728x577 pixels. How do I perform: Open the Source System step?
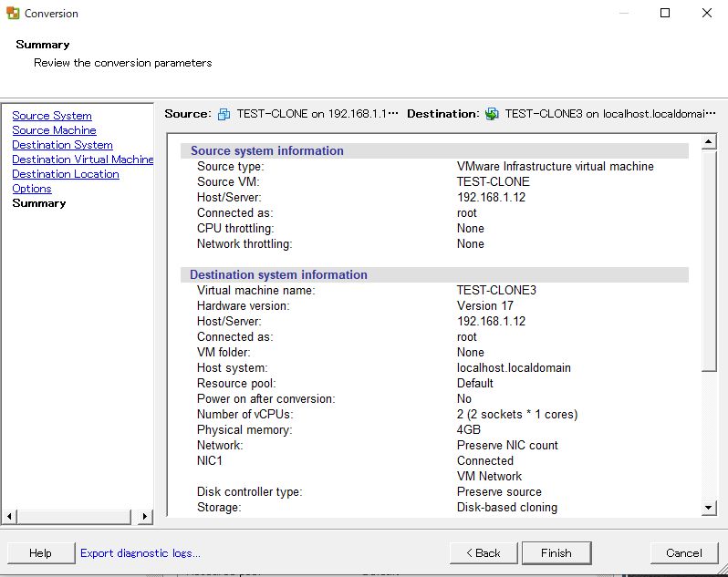pyautogui.click(x=52, y=116)
